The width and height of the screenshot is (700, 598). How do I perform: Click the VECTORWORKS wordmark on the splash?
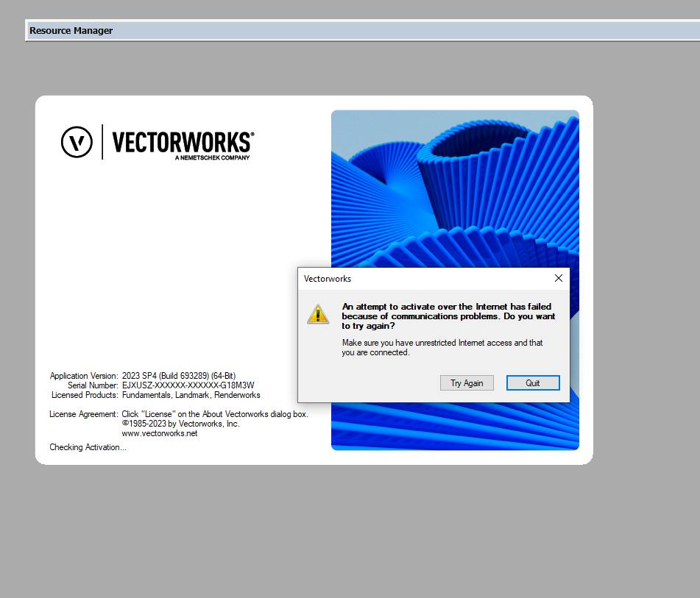point(183,143)
